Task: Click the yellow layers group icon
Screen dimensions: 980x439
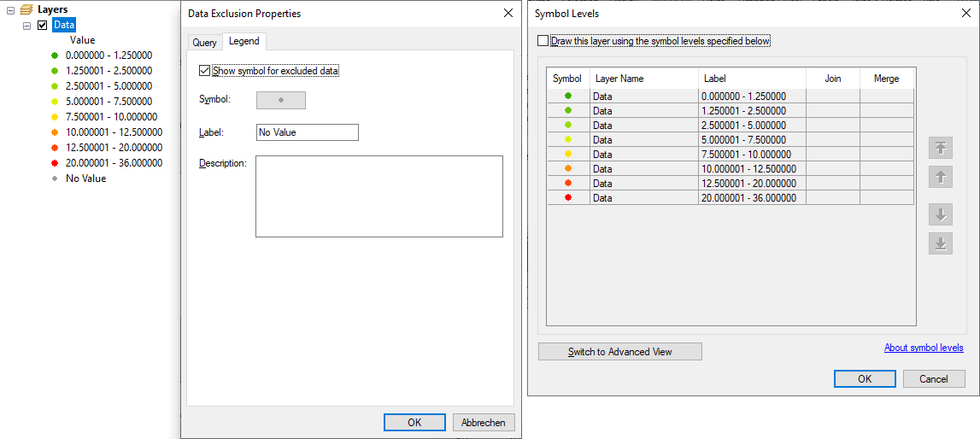Action: coord(26,9)
